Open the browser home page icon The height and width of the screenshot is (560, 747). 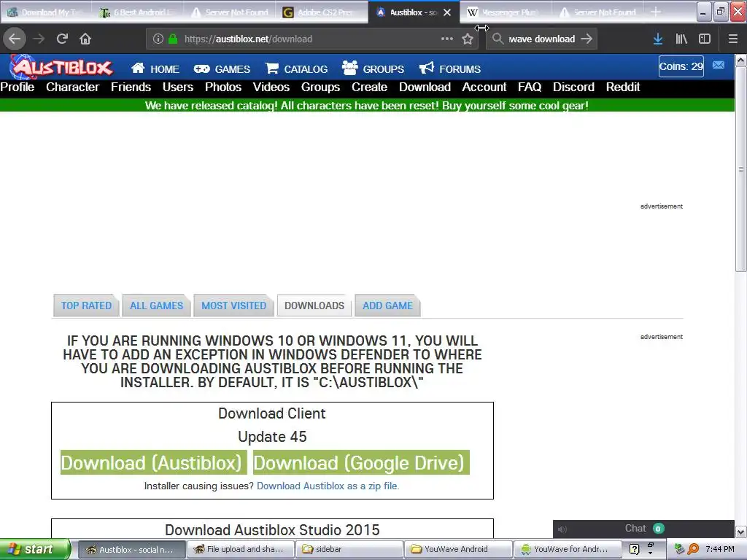[x=85, y=39]
